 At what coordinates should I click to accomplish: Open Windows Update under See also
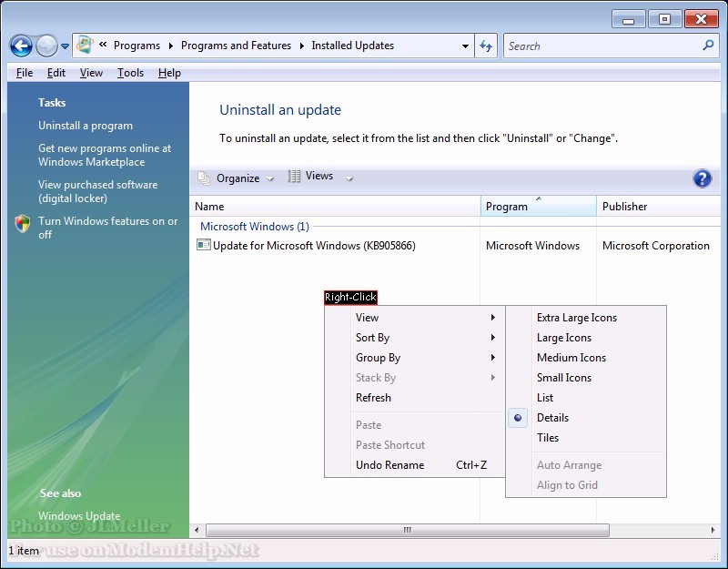pyautogui.click(x=79, y=515)
